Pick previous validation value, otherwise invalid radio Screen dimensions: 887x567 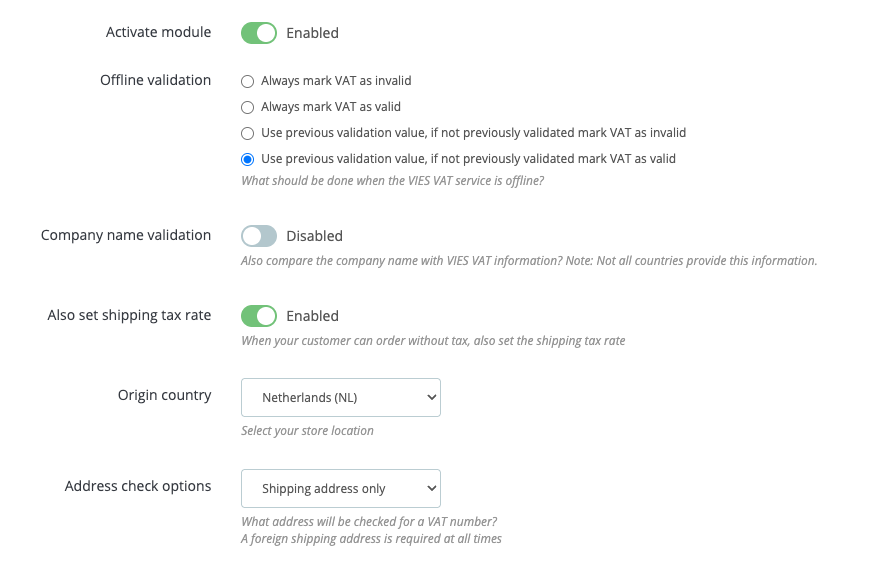click(248, 133)
